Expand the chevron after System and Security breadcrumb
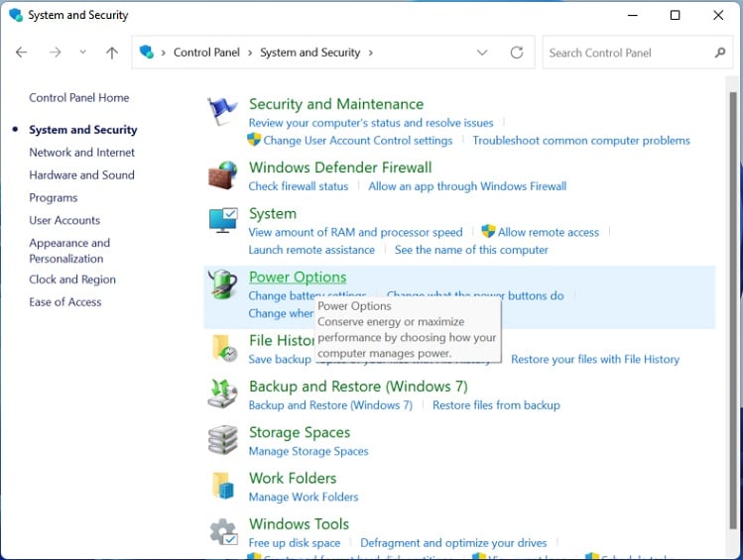743x560 pixels. [x=371, y=53]
